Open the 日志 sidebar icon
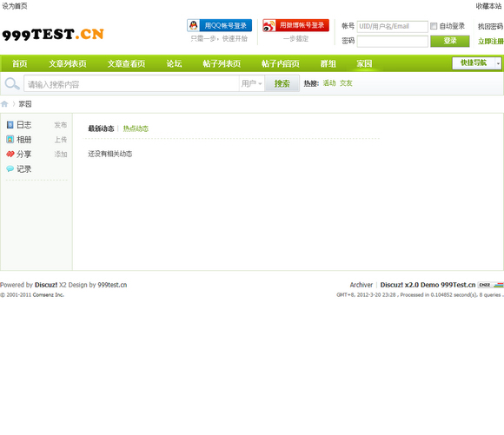 pyautogui.click(x=10, y=125)
